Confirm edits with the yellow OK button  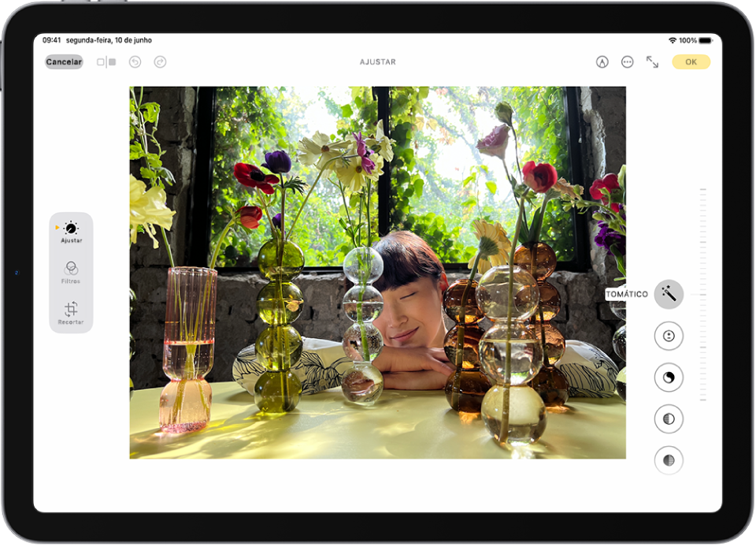click(x=691, y=61)
